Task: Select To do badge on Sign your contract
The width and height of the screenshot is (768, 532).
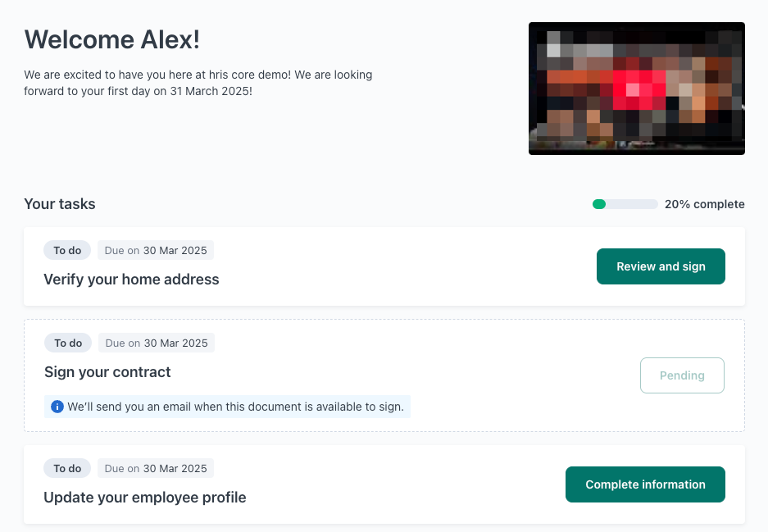Action: (x=68, y=343)
